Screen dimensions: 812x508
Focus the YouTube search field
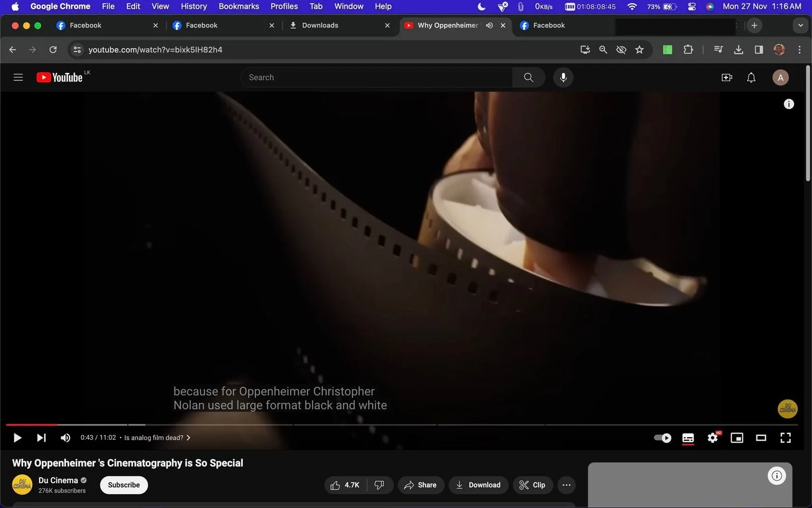pos(376,77)
